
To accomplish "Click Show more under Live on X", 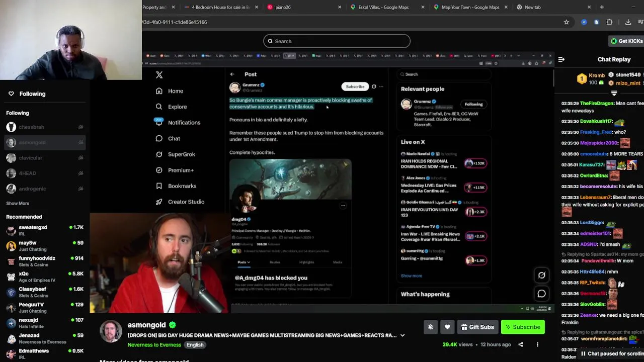I will 411,276.
